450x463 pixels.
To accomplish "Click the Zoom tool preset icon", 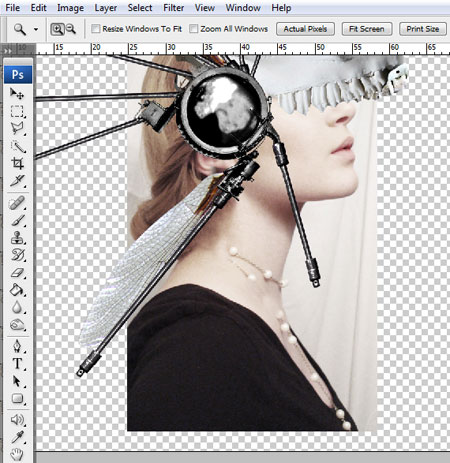I will coord(20,29).
